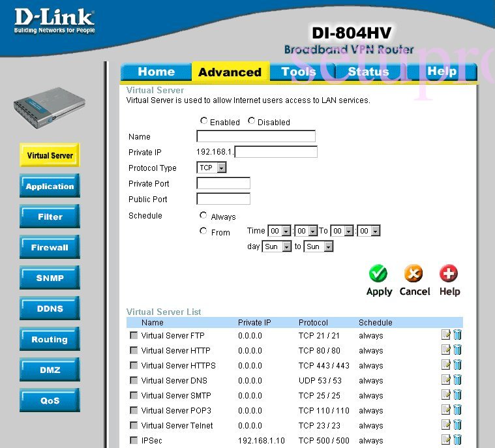Edit the Virtual Server Telnet entry
Screen dimensions: 495x448
pyautogui.click(x=445, y=425)
